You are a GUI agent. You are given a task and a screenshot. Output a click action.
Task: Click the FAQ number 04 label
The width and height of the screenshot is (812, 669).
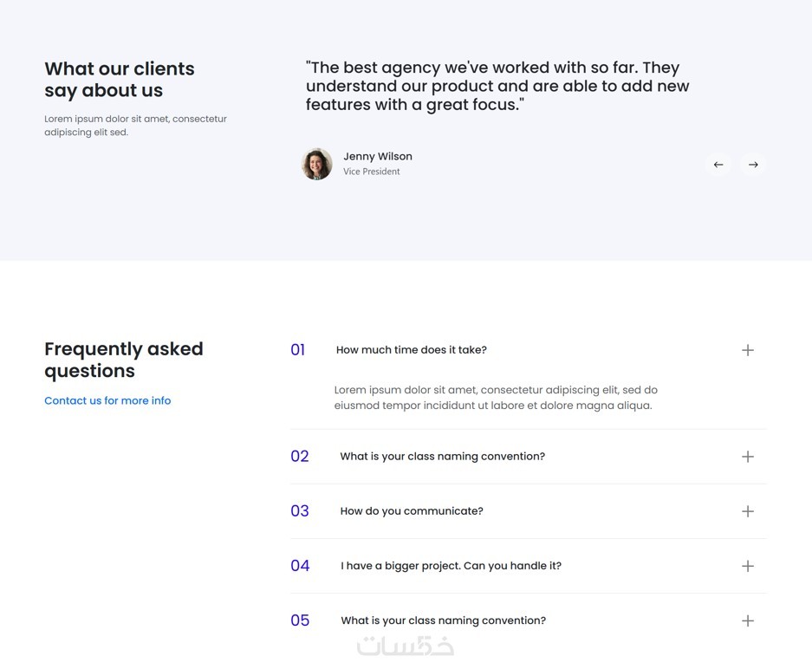300,566
